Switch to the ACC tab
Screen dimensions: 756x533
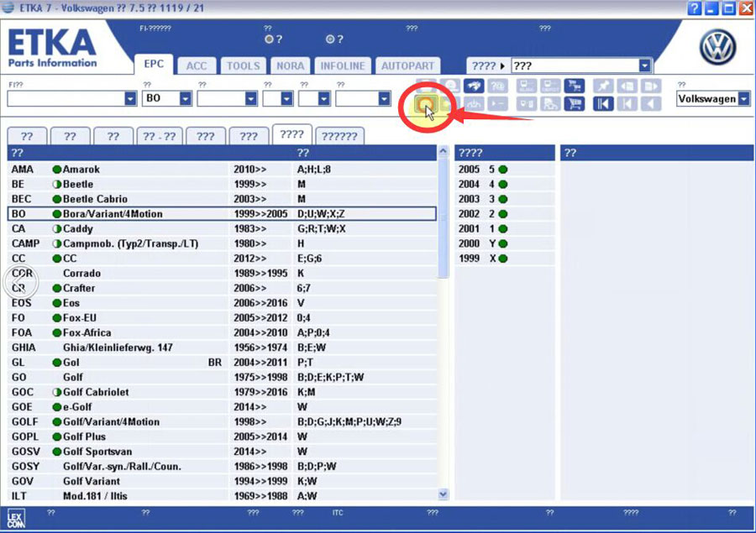[x=197, y=66]
